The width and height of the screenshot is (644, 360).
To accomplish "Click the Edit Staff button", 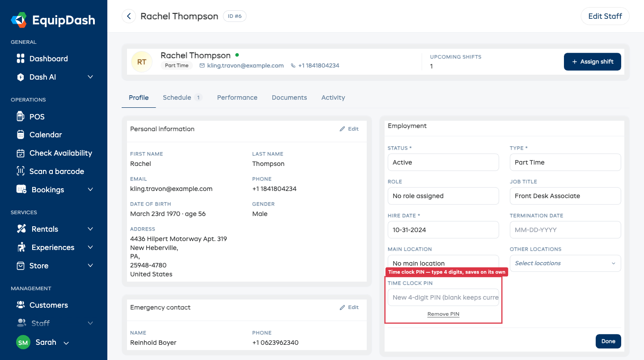I will pos(605,16).
